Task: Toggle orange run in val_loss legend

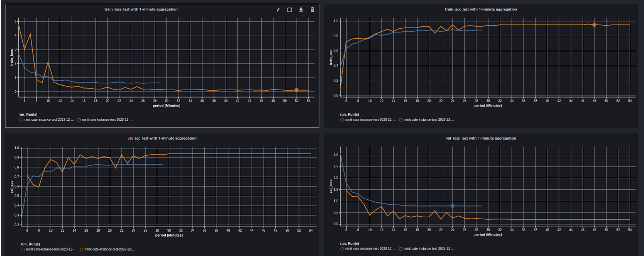Action: (x=401, y=249)
